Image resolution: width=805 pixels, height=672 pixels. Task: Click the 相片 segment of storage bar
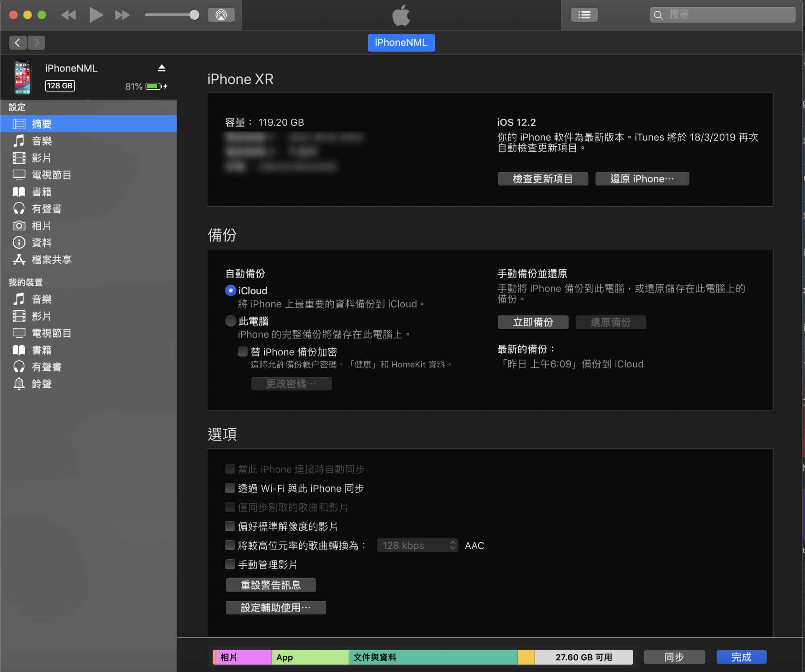click(x=244, y=657)
